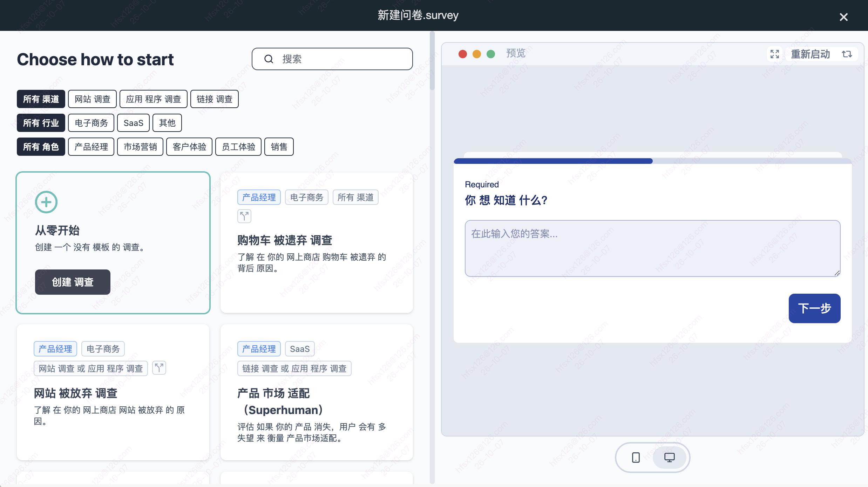Click the answer textarea in preview

[x=653, y=248]
